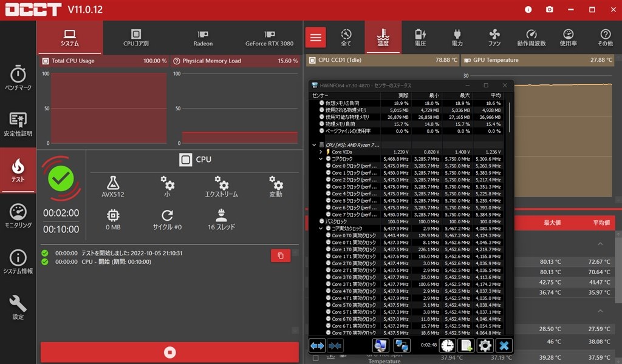
Task: Click the hamburger menu above the sensor panel
Action: [315, 37]
